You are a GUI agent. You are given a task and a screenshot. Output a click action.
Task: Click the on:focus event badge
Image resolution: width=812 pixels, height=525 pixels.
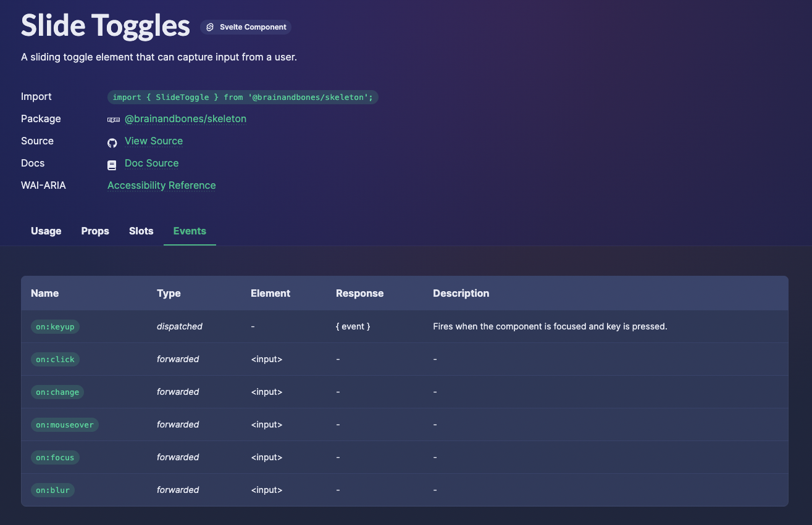pyautogui.click(x=55, y=457)
